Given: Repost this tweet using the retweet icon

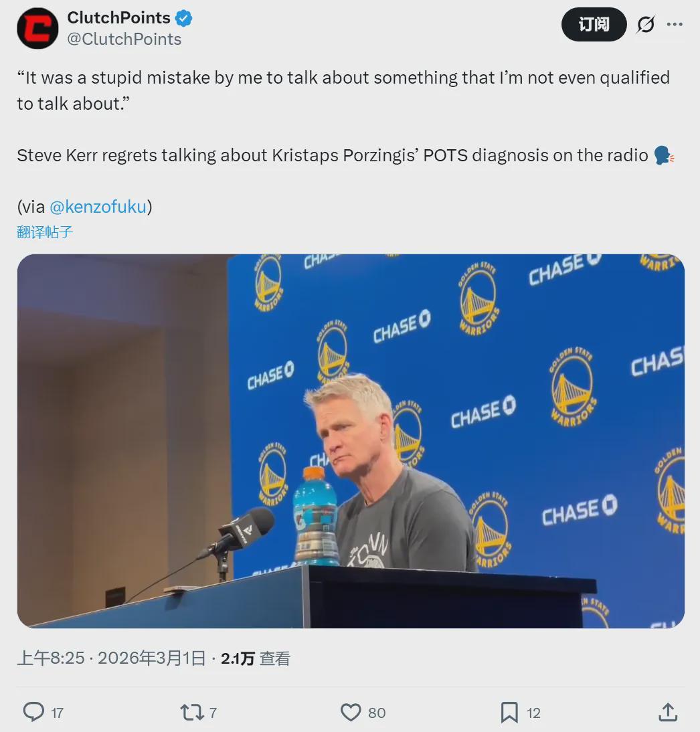Looking at the screenshot, I should coord(192,712).
